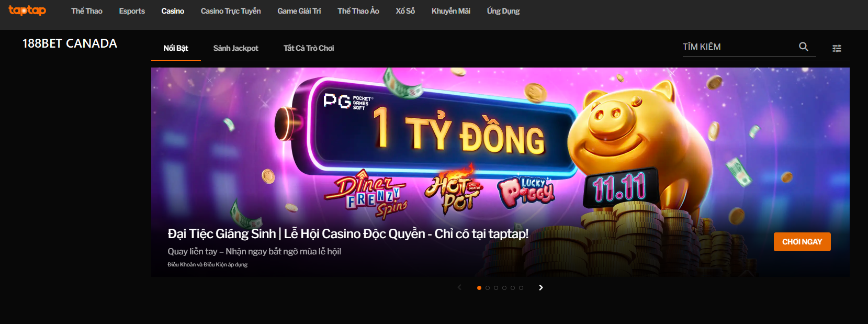
Task: Click the CHƠI NGAY button
Action: coord(802,242)
